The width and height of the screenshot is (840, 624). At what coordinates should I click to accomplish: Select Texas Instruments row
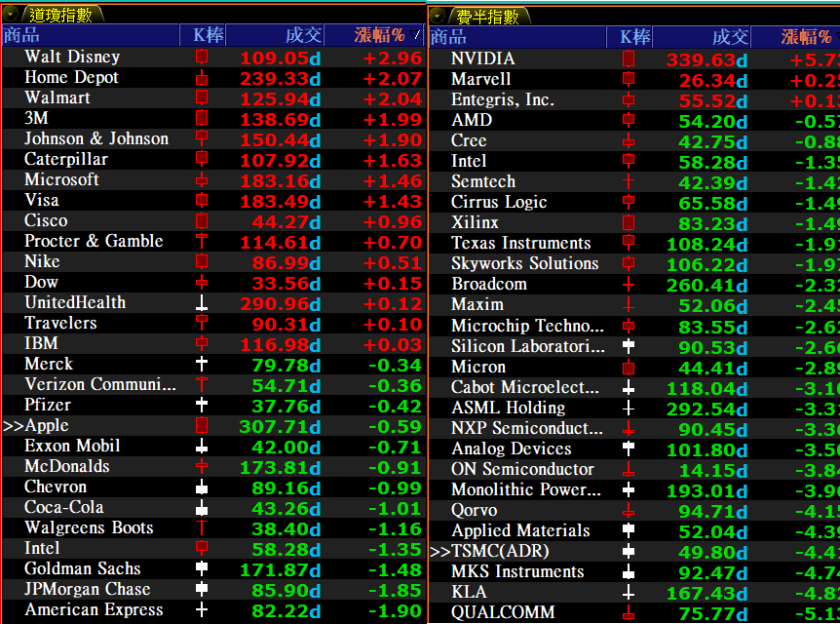pos(634,243)
